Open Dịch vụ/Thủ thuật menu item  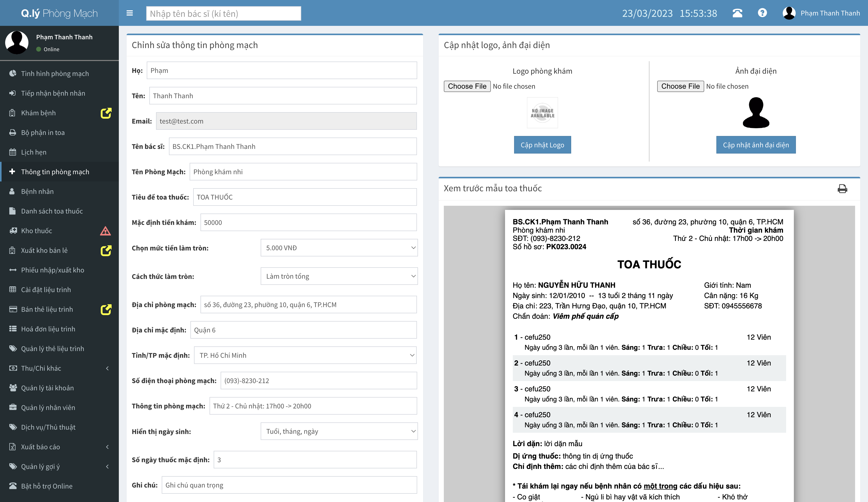click(59, 427)
